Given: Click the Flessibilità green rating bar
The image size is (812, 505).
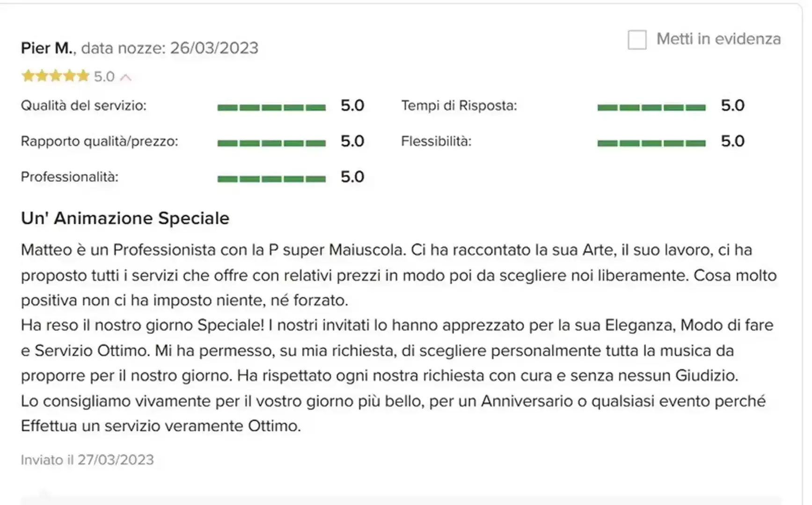Looking at the screenshot, I should coord(651,143).
